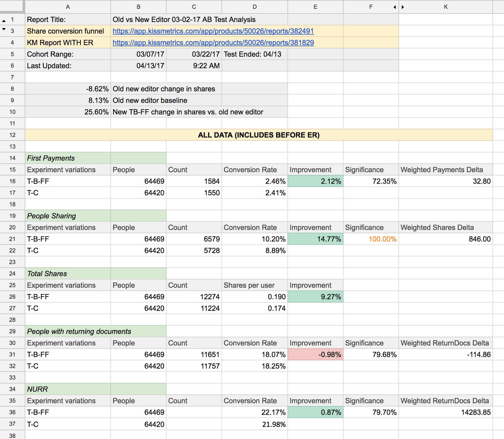Select the red -0.98% Improvement cell
This screenshot has height=439, width=504.
tap(315, 354)
